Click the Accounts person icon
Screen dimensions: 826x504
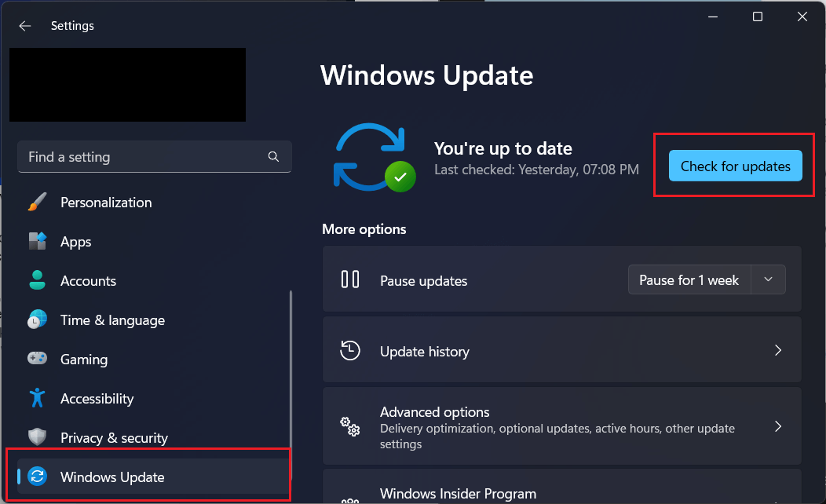(37, 281)
